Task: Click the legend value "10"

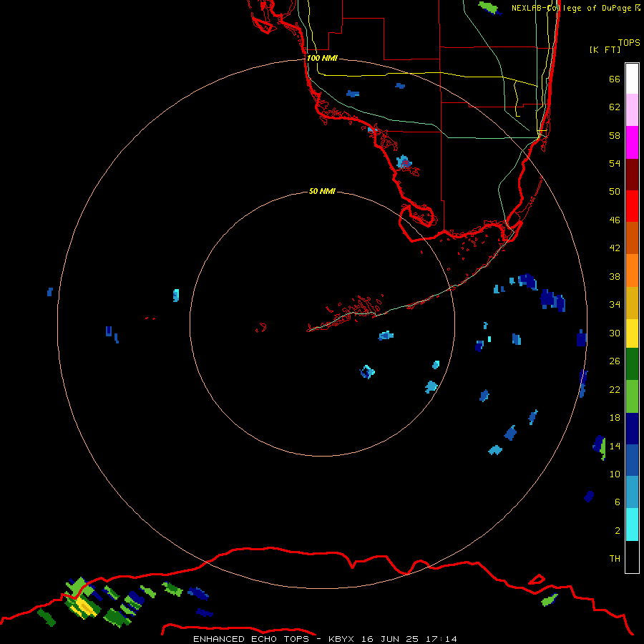Action: (615, 474)
